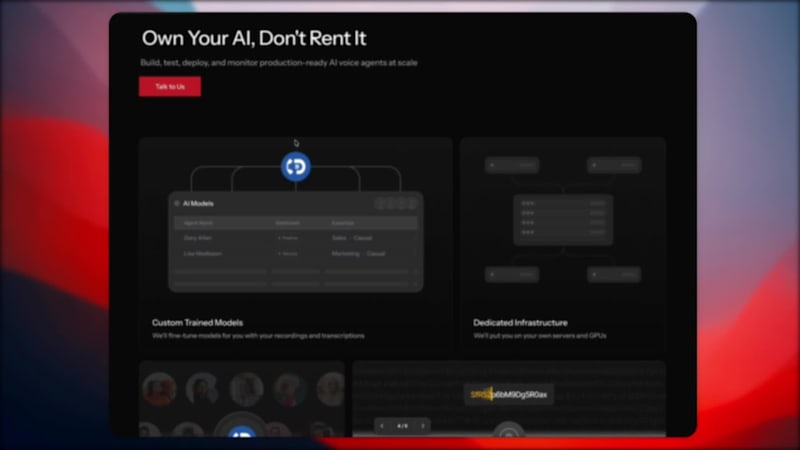Click the AI Models panel title
800x450 pixels.
click(198, 204)
